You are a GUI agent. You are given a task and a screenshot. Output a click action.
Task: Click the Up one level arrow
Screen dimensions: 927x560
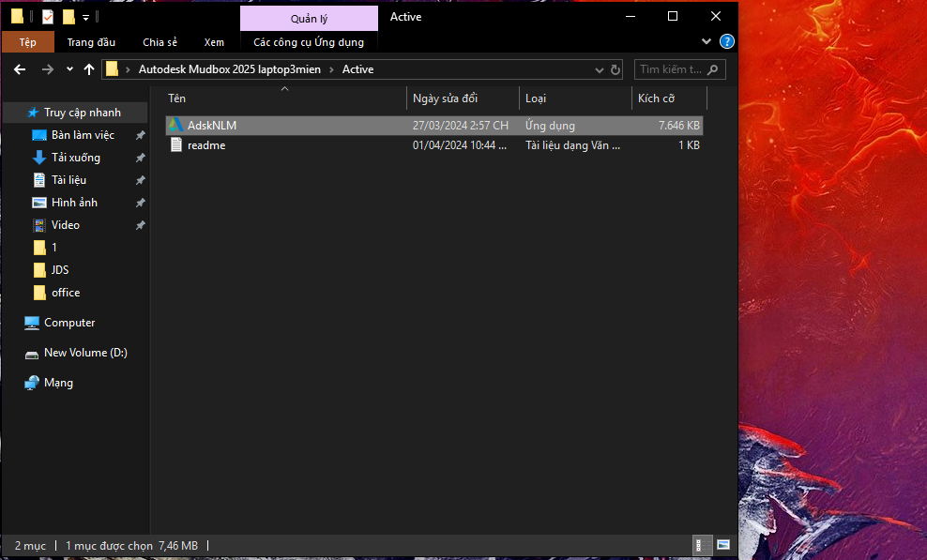coord(89,69)
